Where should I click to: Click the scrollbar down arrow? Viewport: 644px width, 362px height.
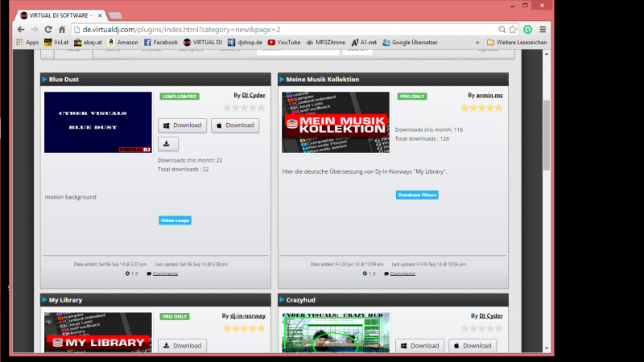click(x=547, y=348)
